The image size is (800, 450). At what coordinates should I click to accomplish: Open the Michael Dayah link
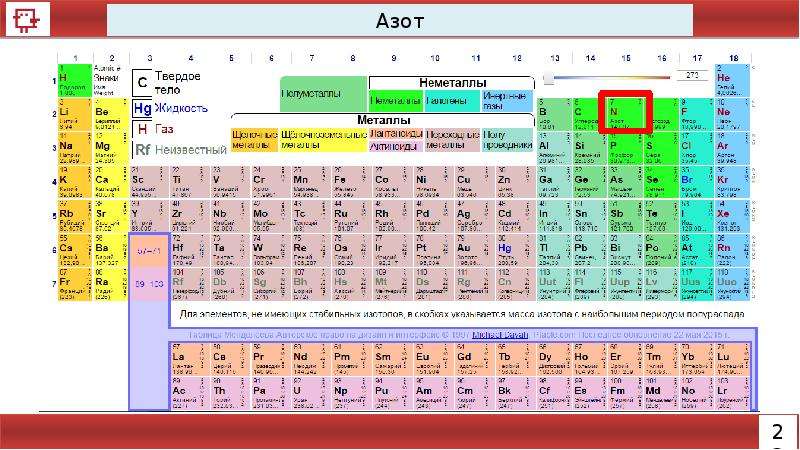point(500,335)
